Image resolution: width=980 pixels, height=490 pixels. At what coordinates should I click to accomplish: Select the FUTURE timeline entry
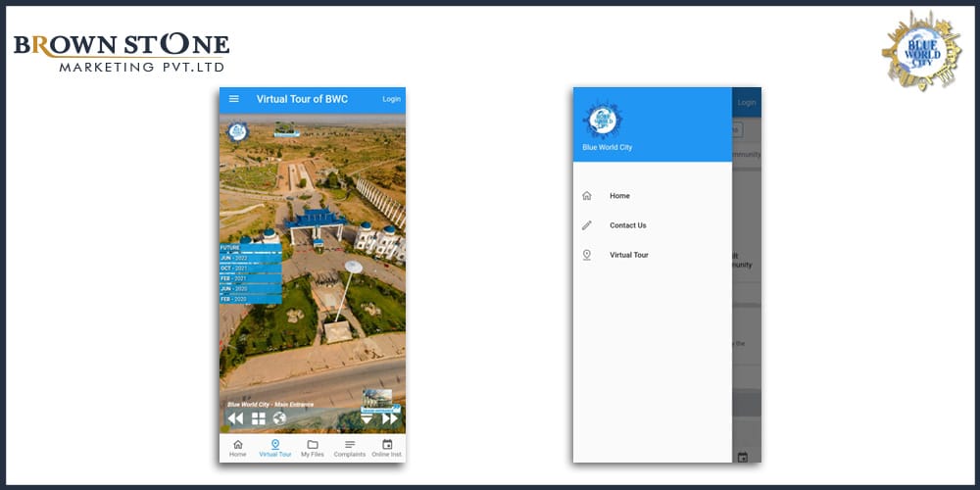[x=250, y=248]
